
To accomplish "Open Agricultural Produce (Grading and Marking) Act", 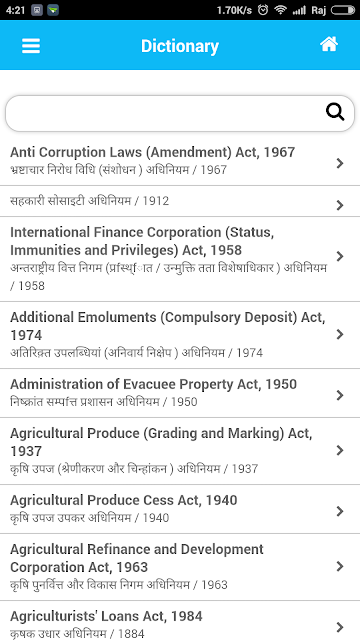I will (180, 451).
